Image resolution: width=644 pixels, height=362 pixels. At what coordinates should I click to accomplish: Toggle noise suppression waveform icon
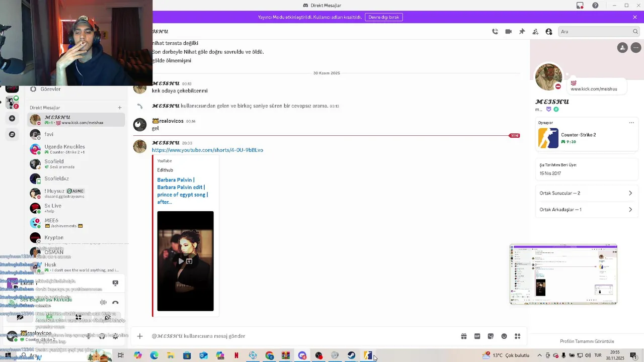(103, 302)
